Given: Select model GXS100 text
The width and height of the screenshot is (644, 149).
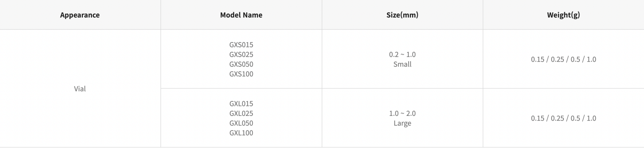Looking at the screenshot, I should (x=241, y=74).
